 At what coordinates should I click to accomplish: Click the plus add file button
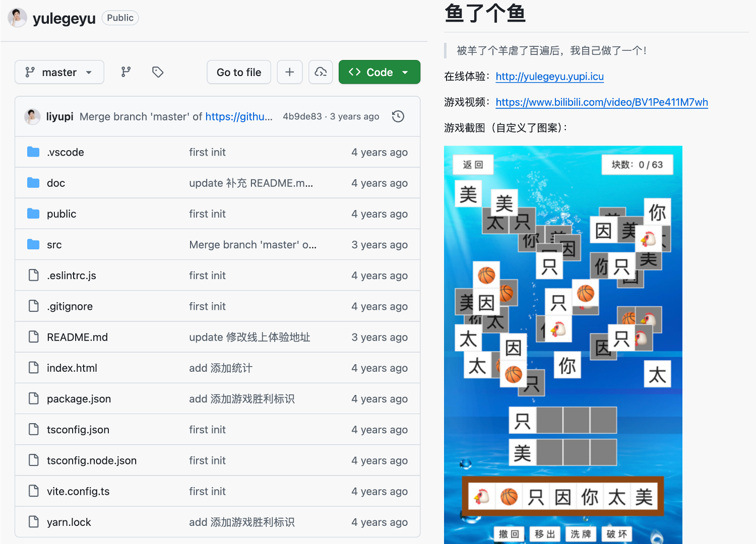click(290, 72)
